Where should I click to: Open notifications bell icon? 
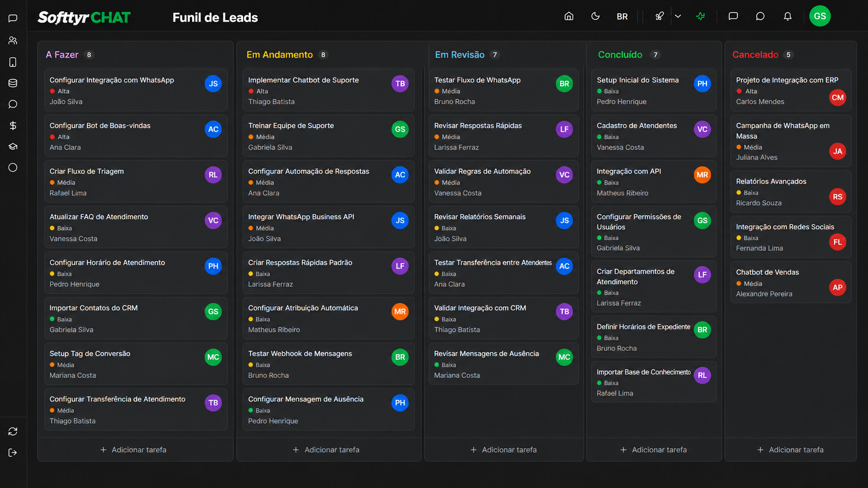click(x=788, y=16)
